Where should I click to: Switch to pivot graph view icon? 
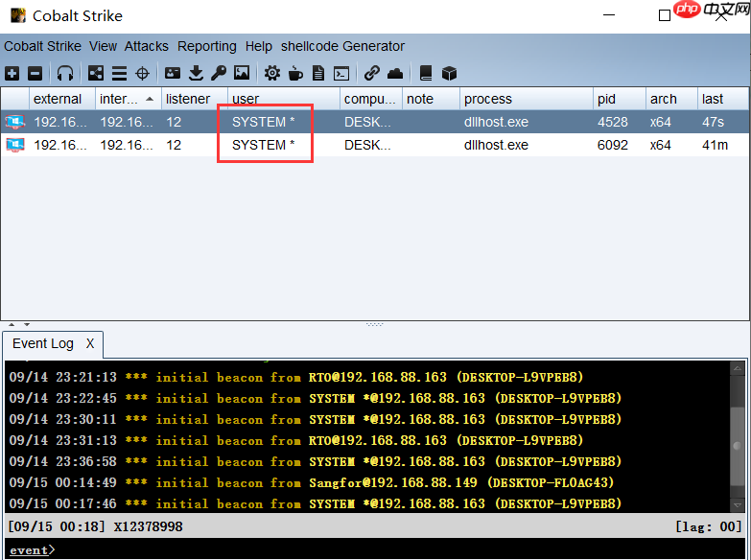[96, 73]
